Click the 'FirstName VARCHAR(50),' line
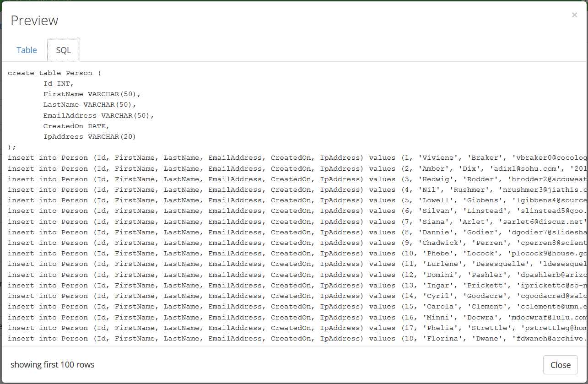The height and width of the screenshot is (384, 588). (x=92, y=94)
